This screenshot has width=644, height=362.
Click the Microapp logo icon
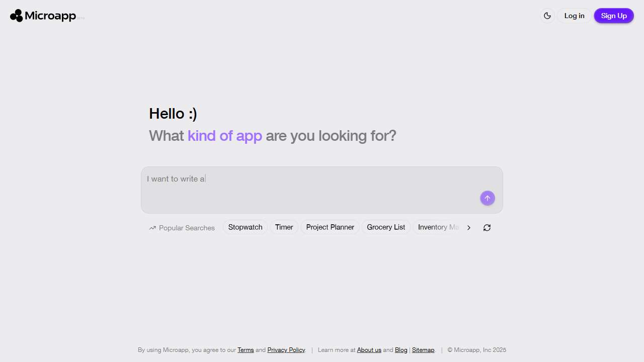tap(17, 16)
